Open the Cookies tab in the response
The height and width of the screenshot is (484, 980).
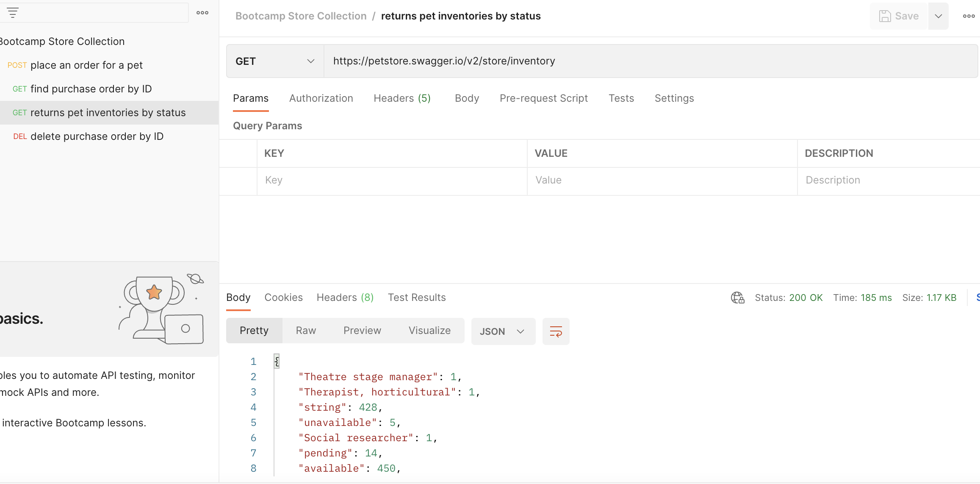click(283, 297)
